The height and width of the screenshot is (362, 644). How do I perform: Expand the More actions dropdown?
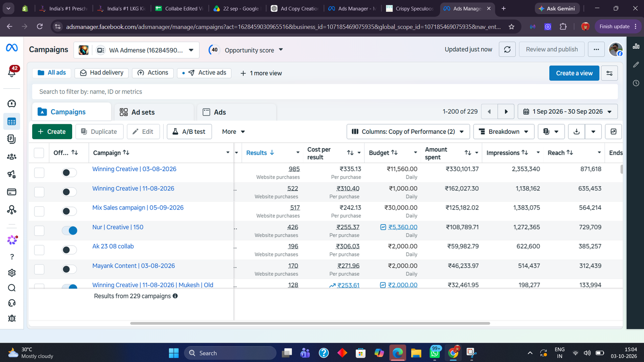(233, 132)
